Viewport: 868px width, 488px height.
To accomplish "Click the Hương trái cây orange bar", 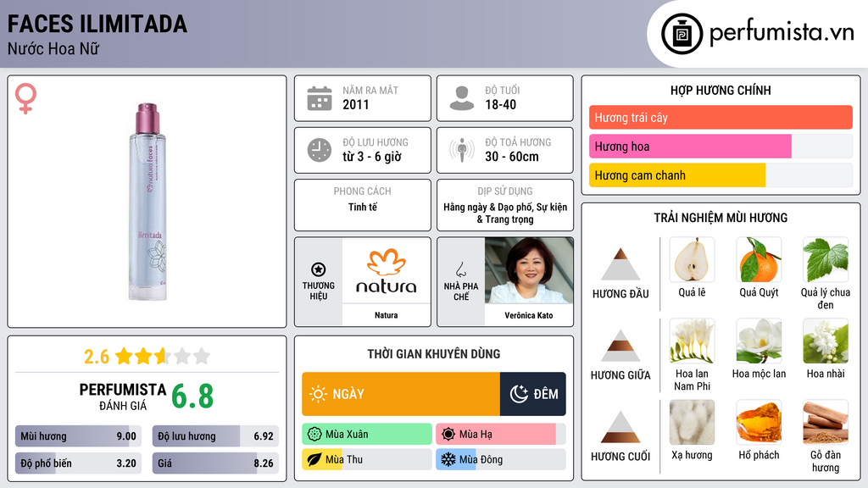I will point(721,117).
